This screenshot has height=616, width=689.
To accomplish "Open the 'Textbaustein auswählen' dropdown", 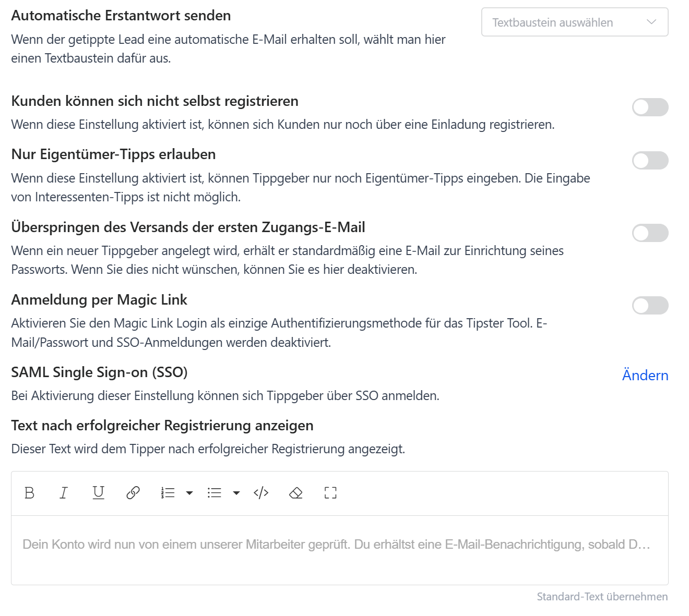I will [x=574, y=22].
